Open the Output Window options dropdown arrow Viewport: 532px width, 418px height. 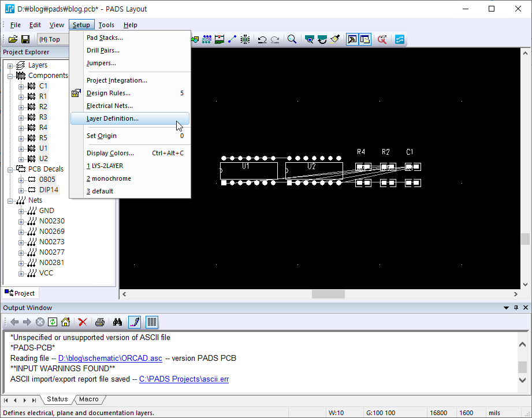(x=506, y=308)
